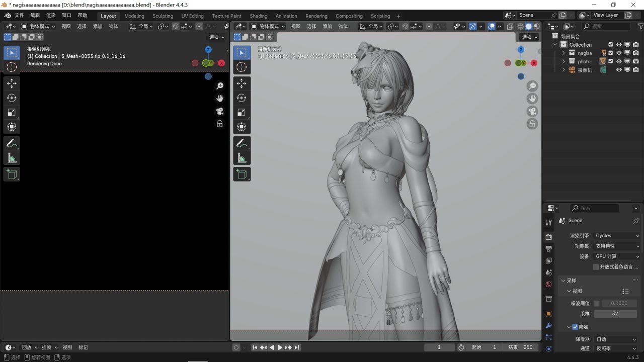Open the 渲染 menu in top bar
The width and height of the screenshot is (644, 362).
[51, 16]
